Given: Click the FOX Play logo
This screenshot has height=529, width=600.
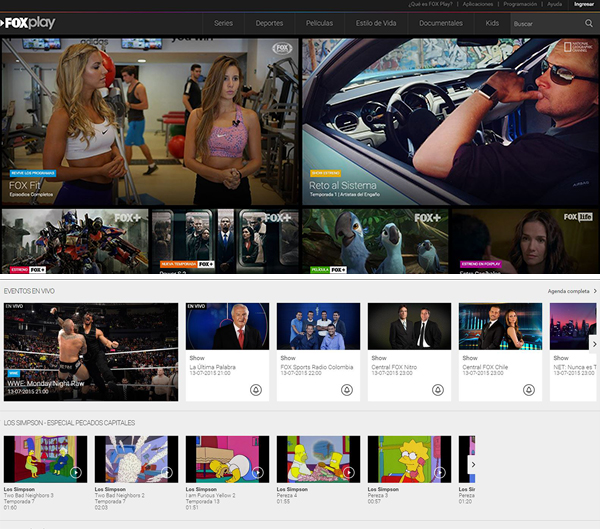Looking at the screenshot, I should (30, 22).
